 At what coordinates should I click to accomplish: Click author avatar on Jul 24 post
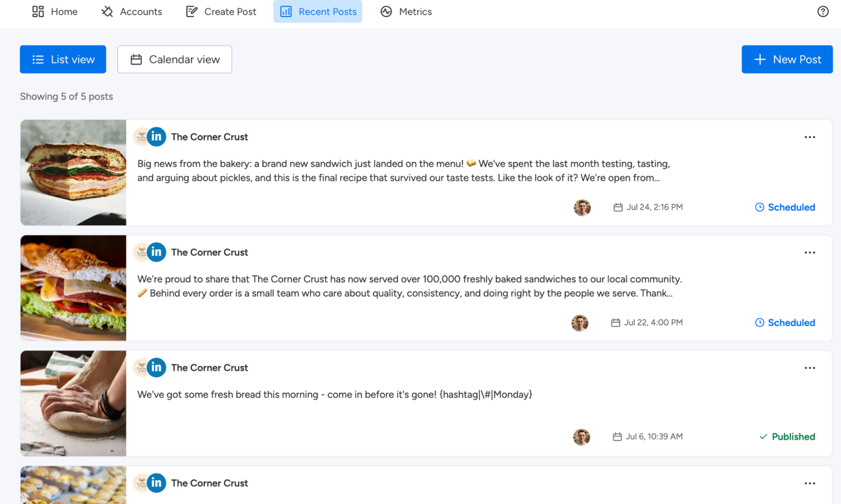(x=582, y=207)
